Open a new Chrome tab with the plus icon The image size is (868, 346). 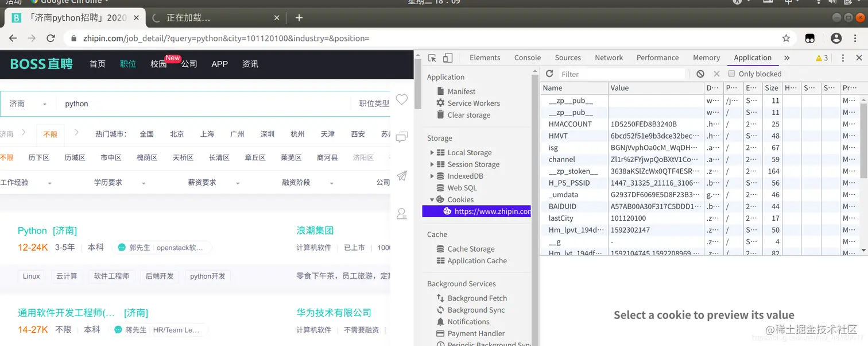tap(299, 18)
